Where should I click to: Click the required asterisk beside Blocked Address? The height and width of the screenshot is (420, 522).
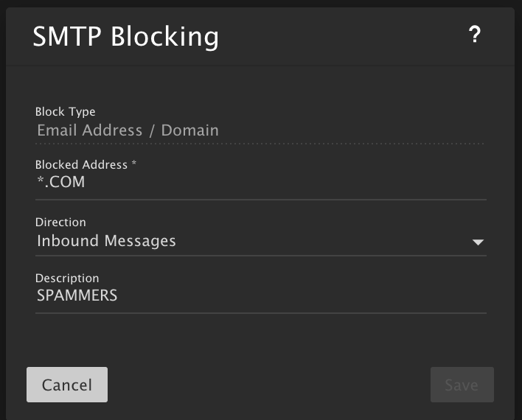coord(133,164)
